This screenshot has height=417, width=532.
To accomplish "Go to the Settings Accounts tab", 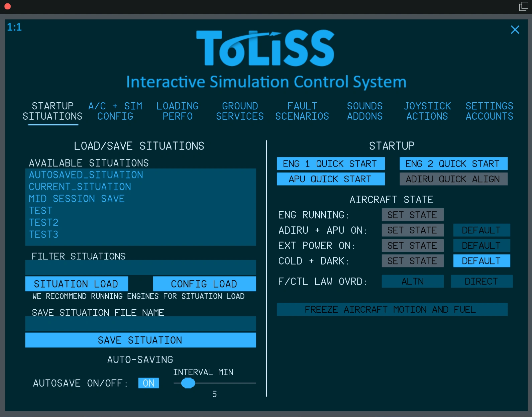I will tap(489, 111).
